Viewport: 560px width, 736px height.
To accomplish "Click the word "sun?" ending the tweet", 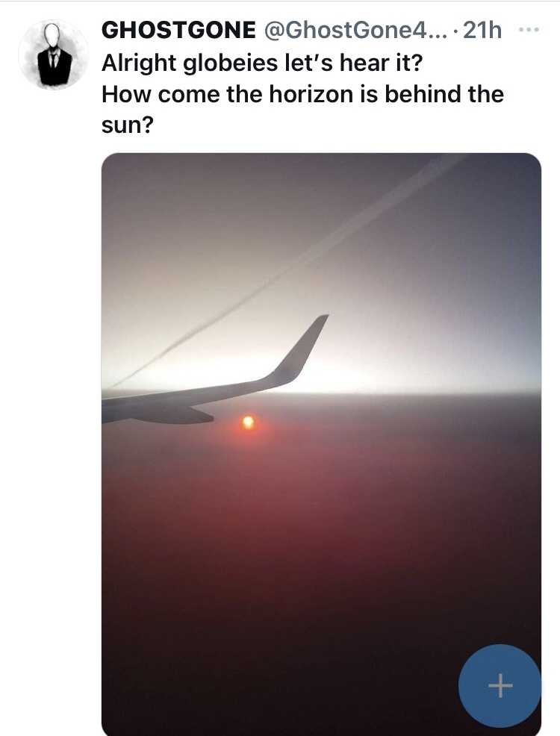I will point(128,125).
